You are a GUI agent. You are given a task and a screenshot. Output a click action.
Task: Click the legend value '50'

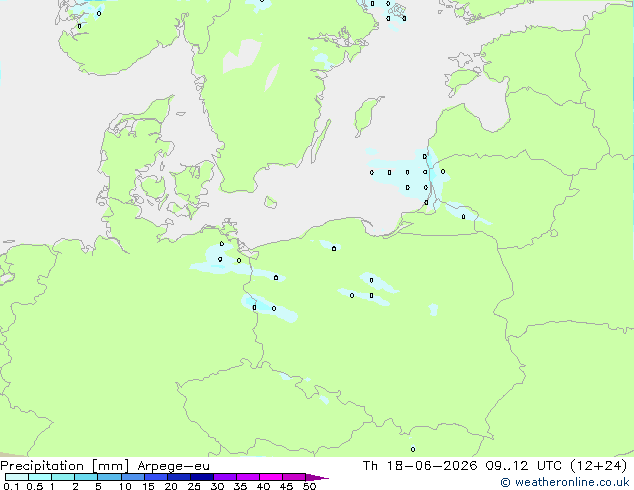tap(309, 486)
